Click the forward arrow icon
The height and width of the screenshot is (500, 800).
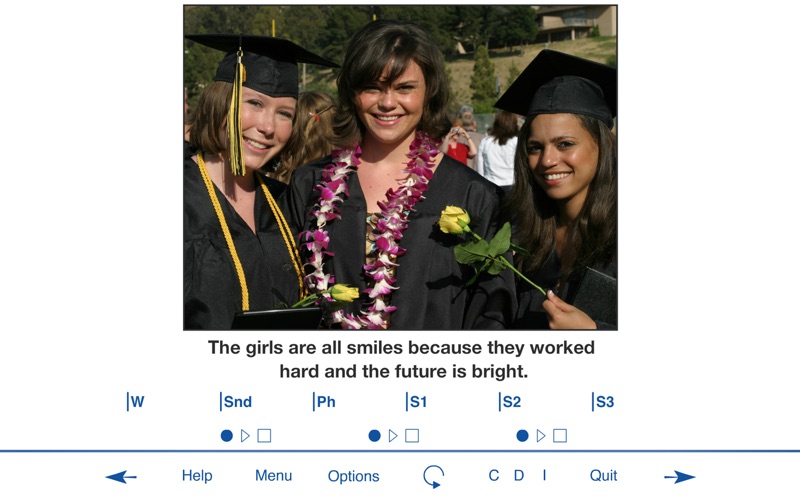pos(679,477)
